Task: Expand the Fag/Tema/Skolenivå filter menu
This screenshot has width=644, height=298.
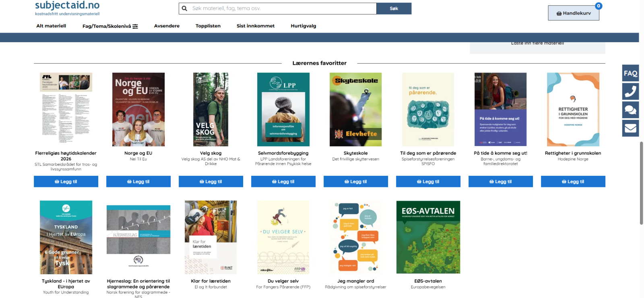Action: point(110,26)
